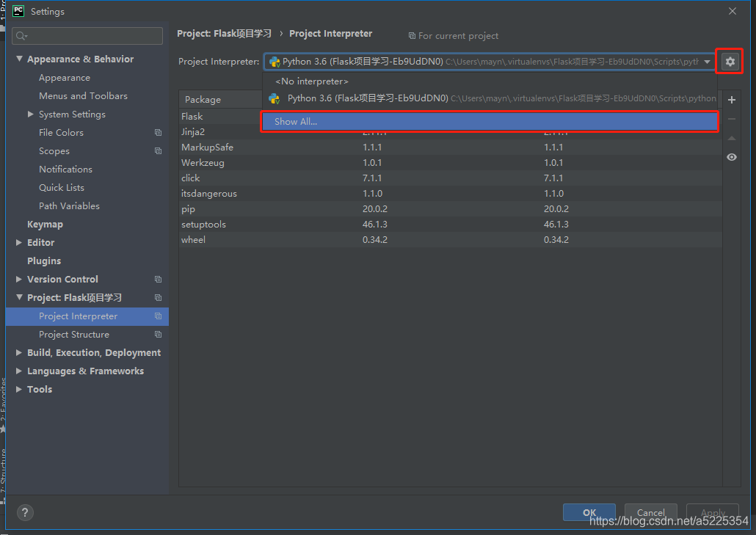Image resolution: width=756 pixels, height=535 pixels.
Task: Open the Appearance settings page
Action: pos(65,78)
